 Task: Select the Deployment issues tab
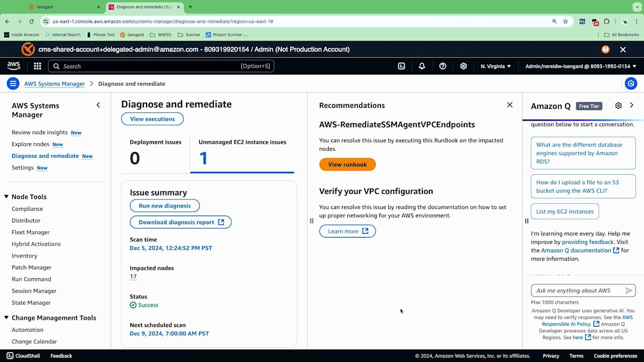156,152
